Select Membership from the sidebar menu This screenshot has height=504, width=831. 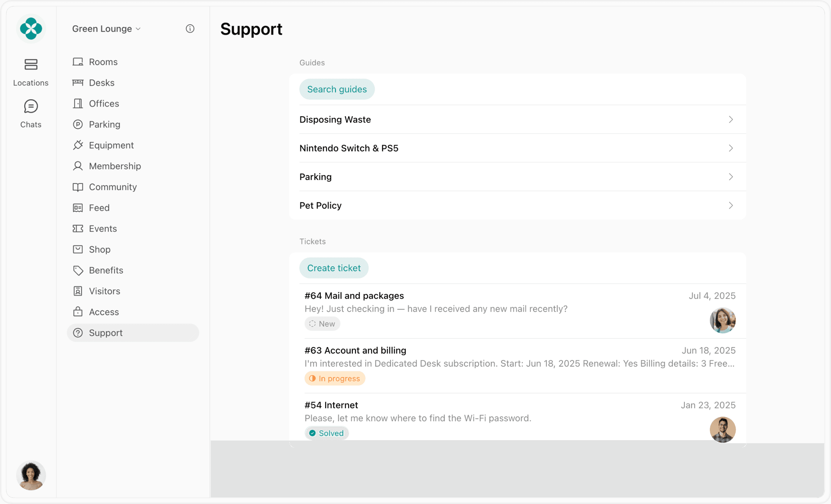pyautogui.click(x=115, y=166)
